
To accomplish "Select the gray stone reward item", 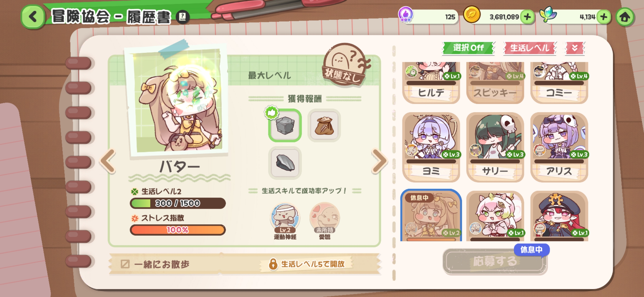I will click(285, 125).
